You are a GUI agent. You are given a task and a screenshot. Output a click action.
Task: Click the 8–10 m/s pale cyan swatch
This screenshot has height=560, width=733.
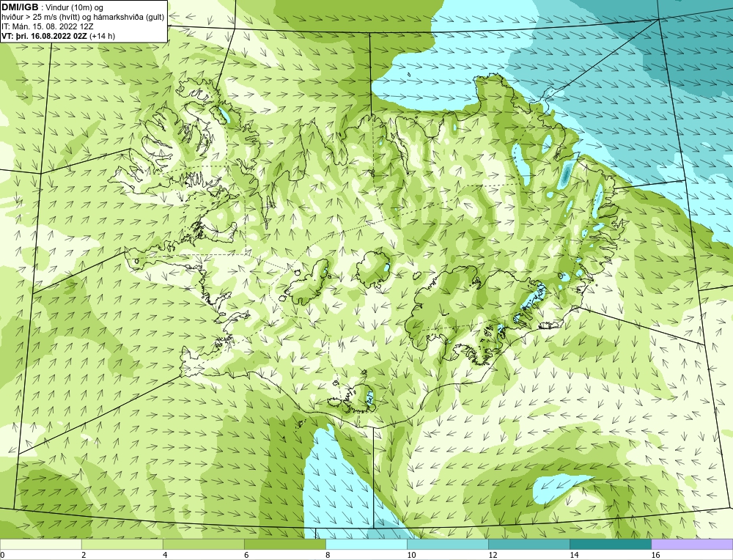click(x=366, y=544)
